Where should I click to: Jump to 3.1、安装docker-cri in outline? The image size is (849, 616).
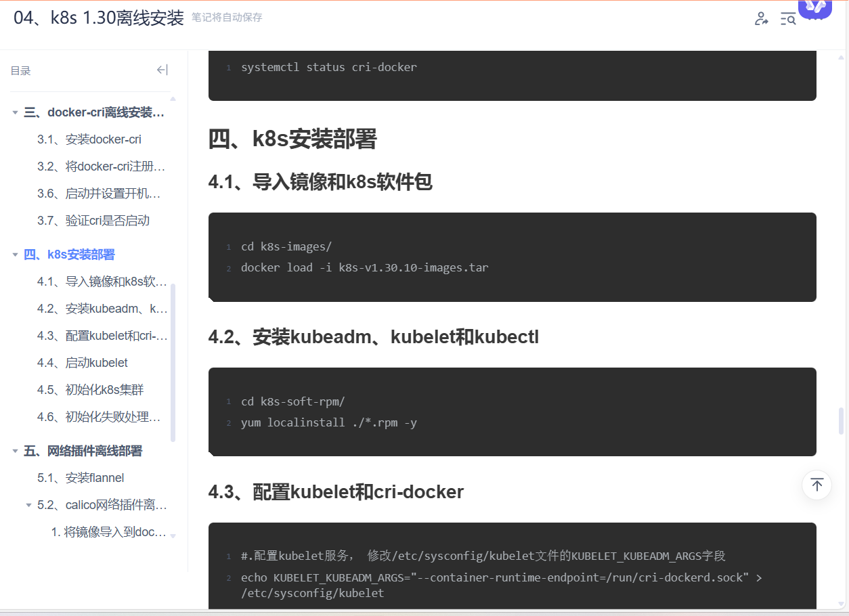(x=89, y=139)
